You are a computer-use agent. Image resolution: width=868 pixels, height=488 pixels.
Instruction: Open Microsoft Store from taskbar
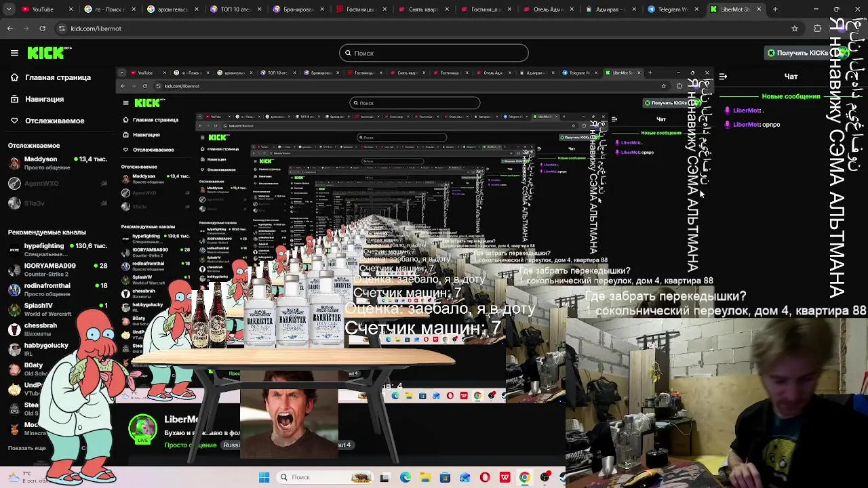coord(445,477)
